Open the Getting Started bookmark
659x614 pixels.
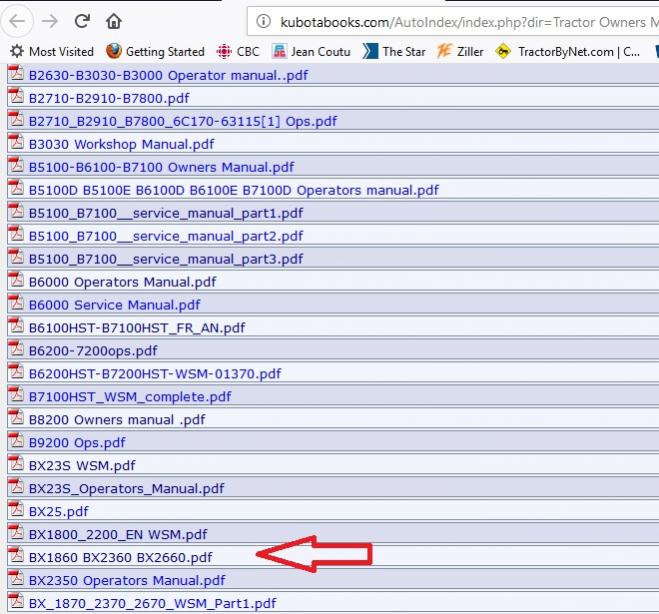(x=155, y=51)
